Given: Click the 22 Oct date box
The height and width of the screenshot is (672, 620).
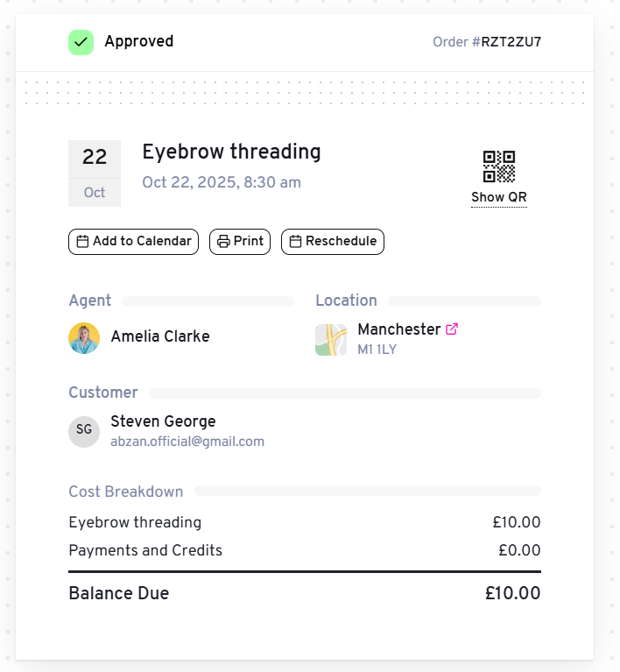Looking at the screenshot, I should coord(95,173).
